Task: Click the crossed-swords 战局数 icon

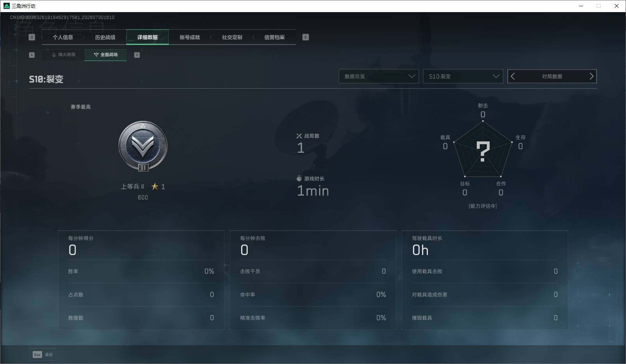Action: 299,136
